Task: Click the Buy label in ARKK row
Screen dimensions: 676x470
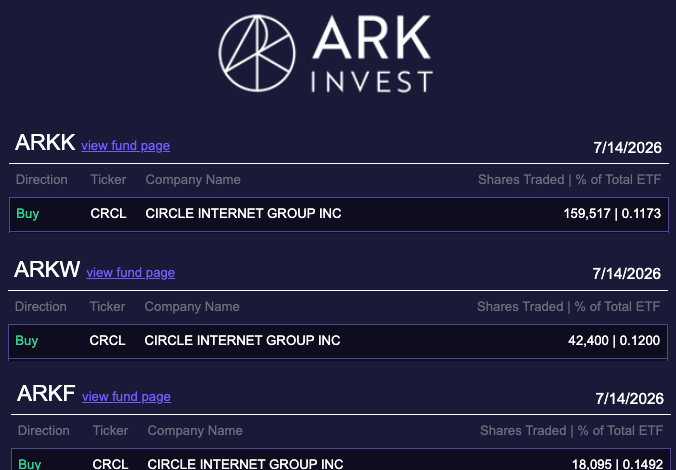Action: point(28,214)
